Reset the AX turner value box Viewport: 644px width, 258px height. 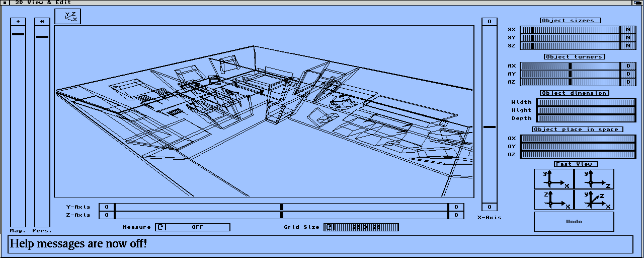click(628, 66)
